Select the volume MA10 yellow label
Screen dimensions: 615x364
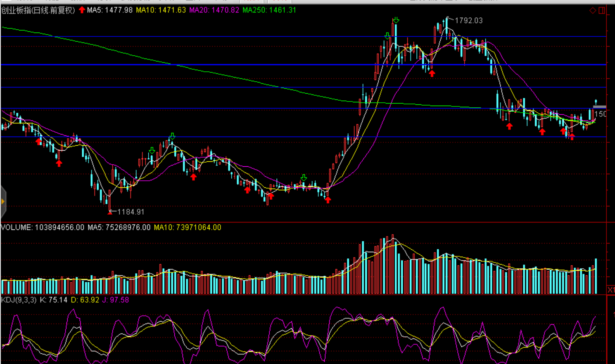(187, 227)
